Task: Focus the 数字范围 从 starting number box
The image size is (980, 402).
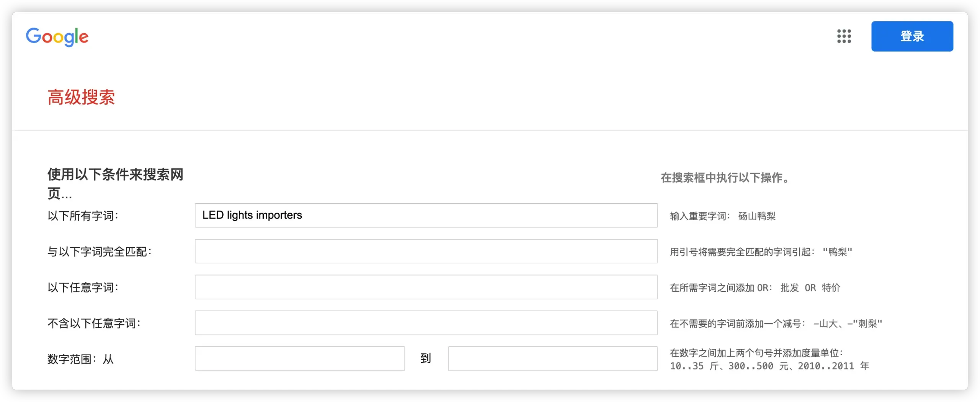Action: [x=300, y=359]
